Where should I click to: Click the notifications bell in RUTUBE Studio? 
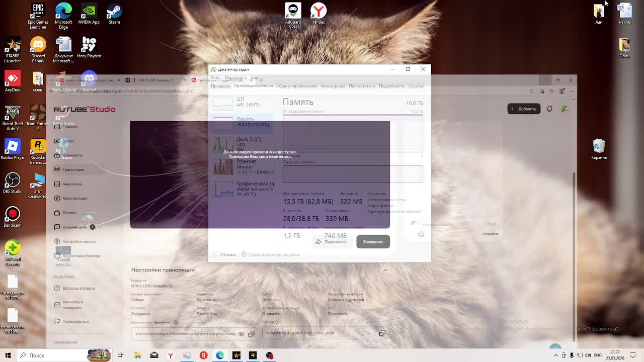(x=549, y=109)
